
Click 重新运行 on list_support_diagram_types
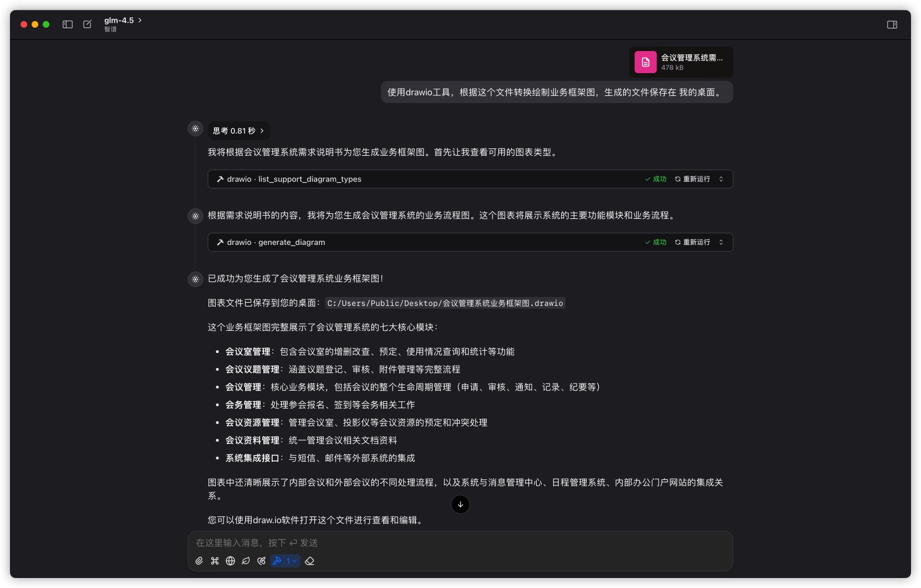(695, 179)
